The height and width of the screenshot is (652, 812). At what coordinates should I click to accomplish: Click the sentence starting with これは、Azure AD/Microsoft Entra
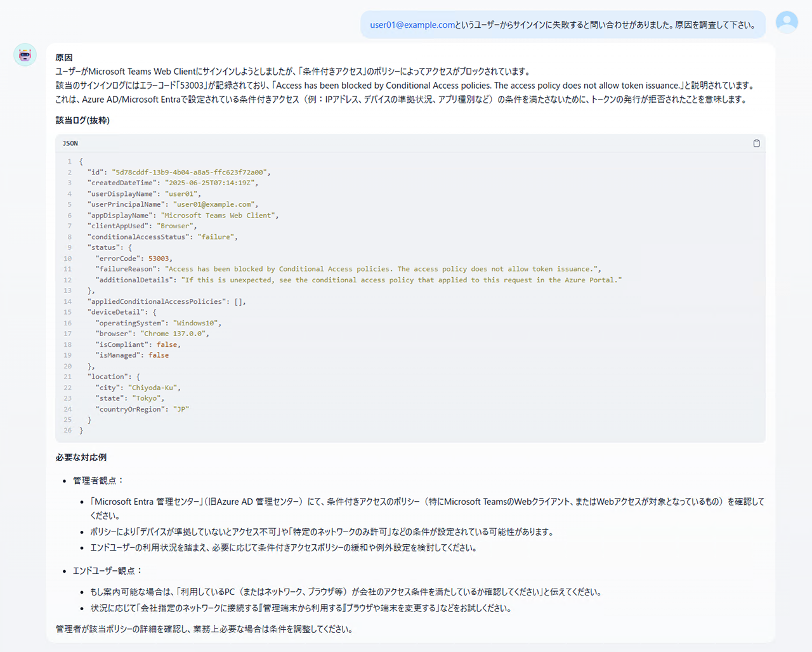(401, 99)
